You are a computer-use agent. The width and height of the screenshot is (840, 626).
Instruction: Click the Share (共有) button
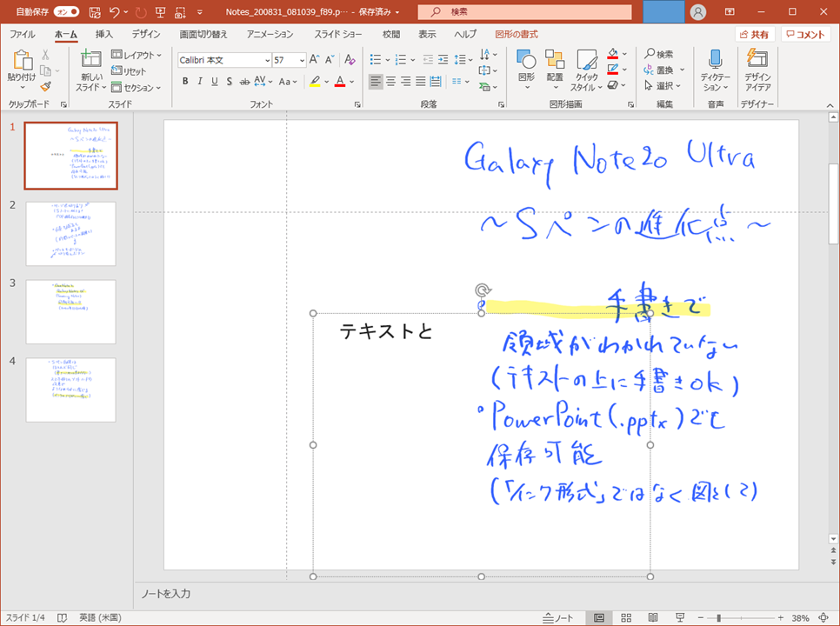pos(754,35)
